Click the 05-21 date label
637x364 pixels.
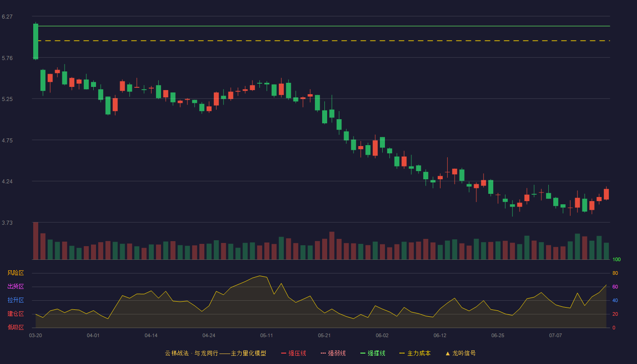[324, 335]
